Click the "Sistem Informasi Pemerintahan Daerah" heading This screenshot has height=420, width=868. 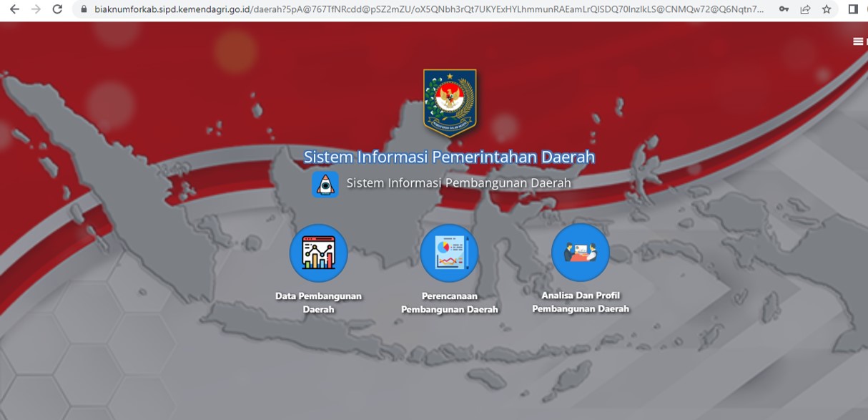tap(449, 157)
